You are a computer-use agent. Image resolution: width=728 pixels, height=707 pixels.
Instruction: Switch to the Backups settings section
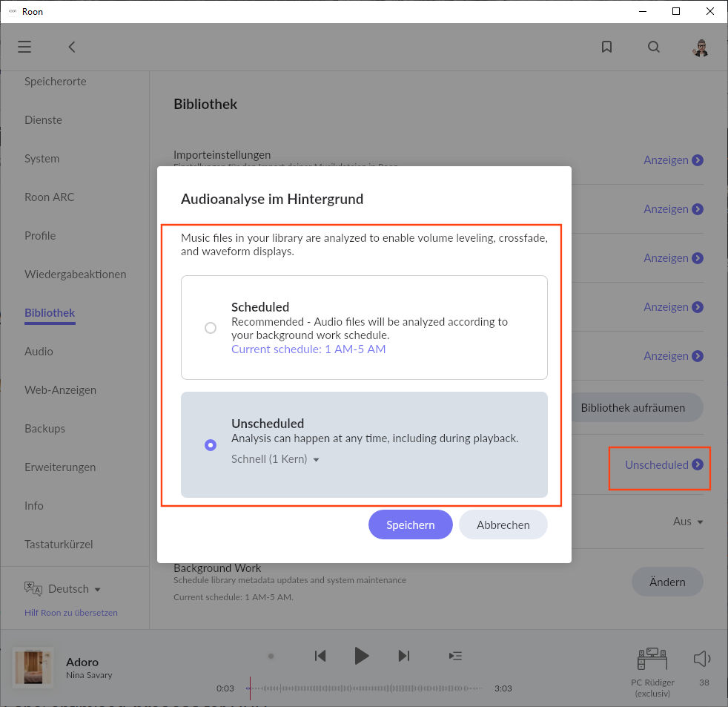pyautogui.click(x=44, y=429)
